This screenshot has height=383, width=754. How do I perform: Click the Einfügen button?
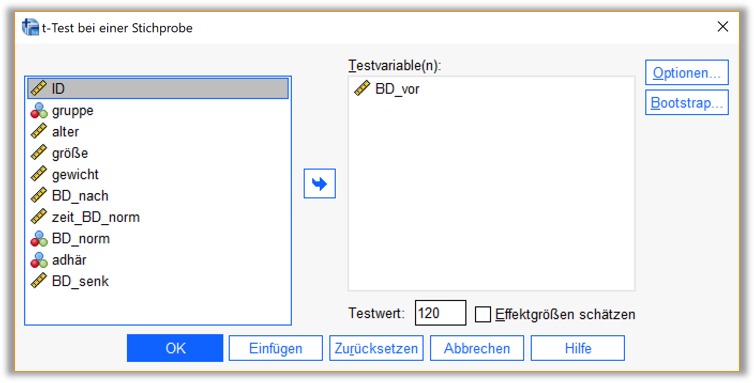pos(276,348)
